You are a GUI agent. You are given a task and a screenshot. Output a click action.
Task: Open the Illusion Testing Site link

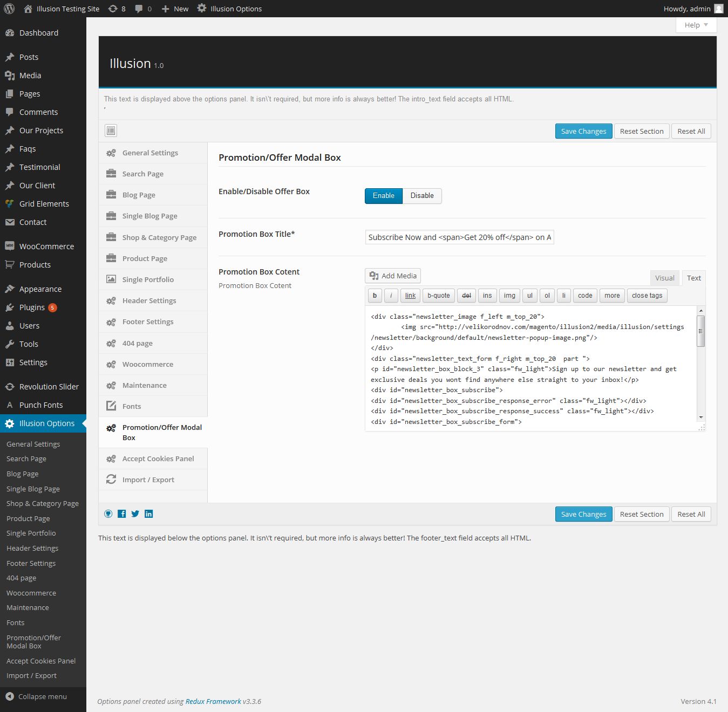point(62,9)
